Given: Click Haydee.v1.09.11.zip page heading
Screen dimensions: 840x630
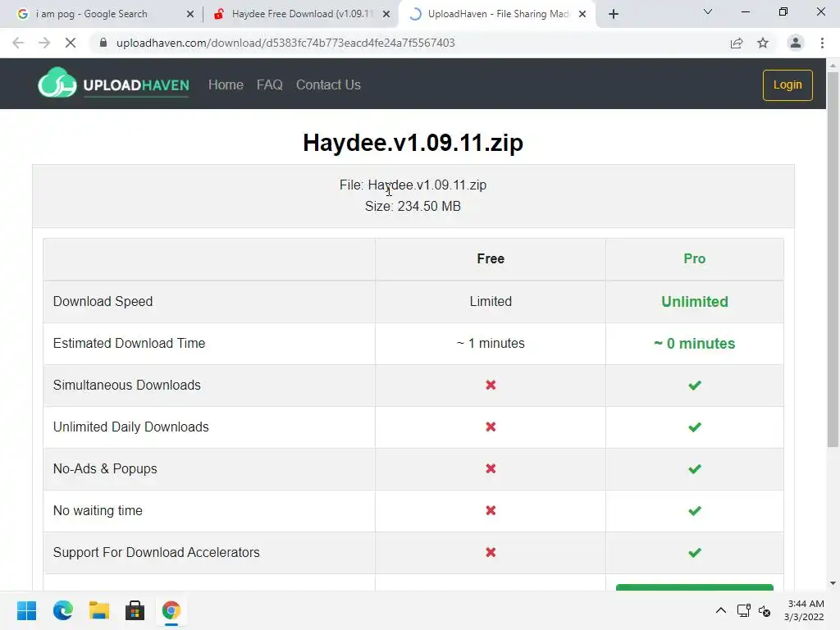Looking at the screenshot, I should point(413,142).
